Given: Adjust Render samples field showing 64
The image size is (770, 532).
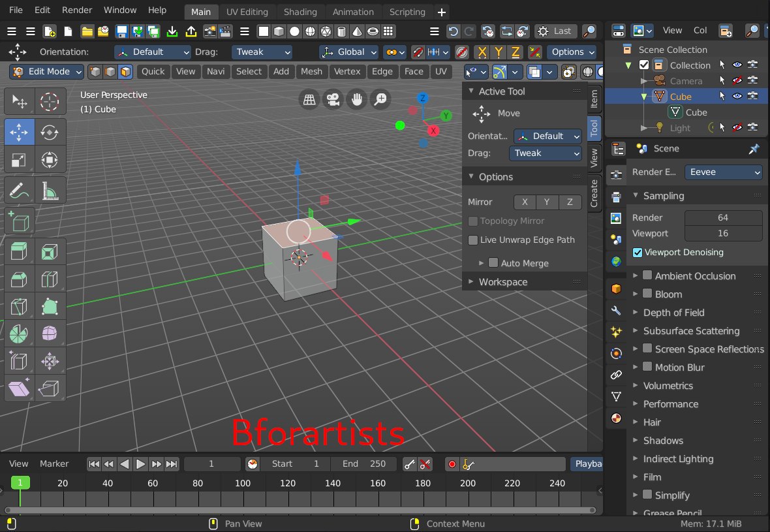Looking at the screenshot, I should (x=723, y=217).
